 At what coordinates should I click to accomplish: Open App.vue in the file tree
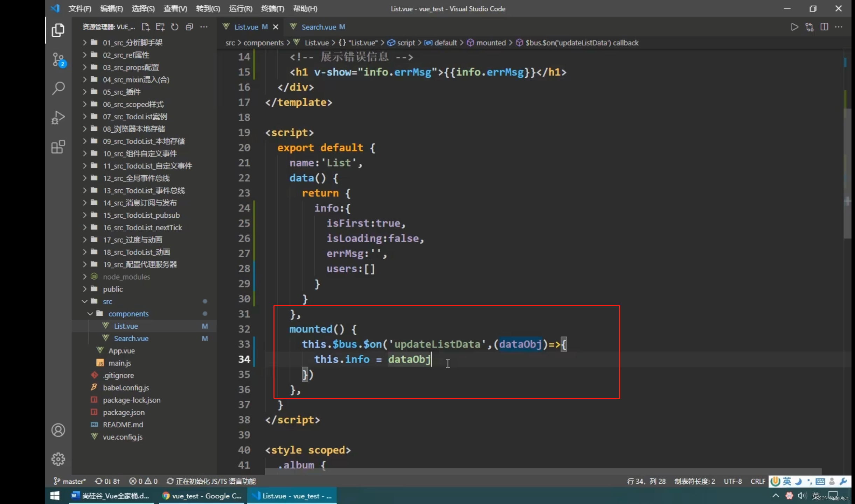pos(144,350)
